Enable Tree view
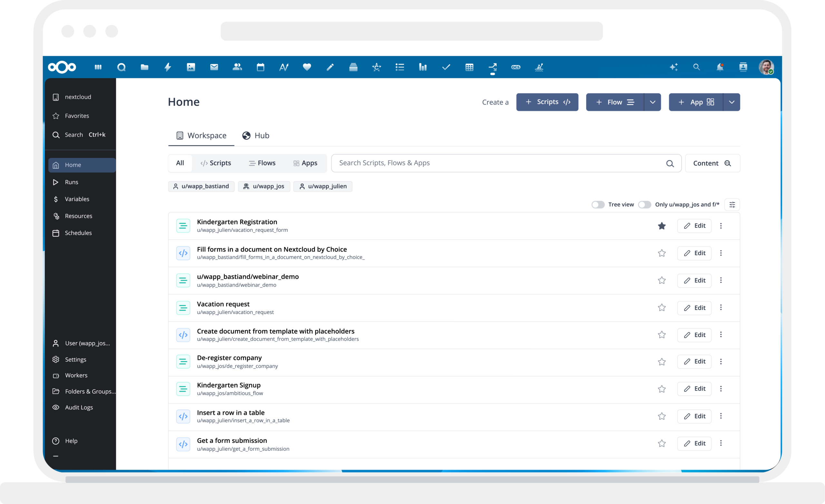The height and width of the screenshot is (504, 825). coord(598,204)
